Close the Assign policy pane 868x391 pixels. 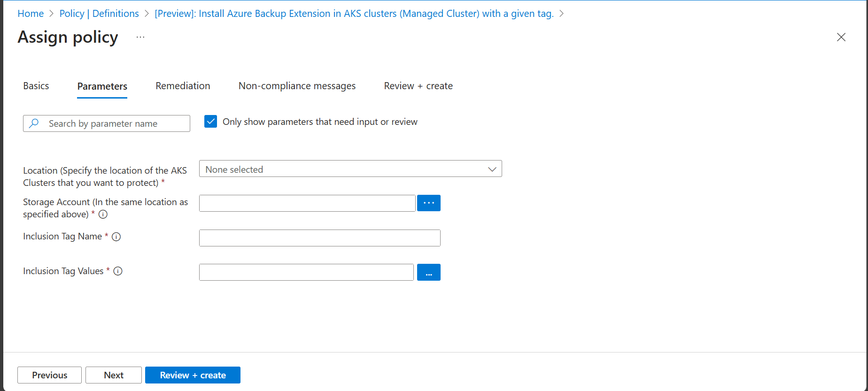point(841,37)
